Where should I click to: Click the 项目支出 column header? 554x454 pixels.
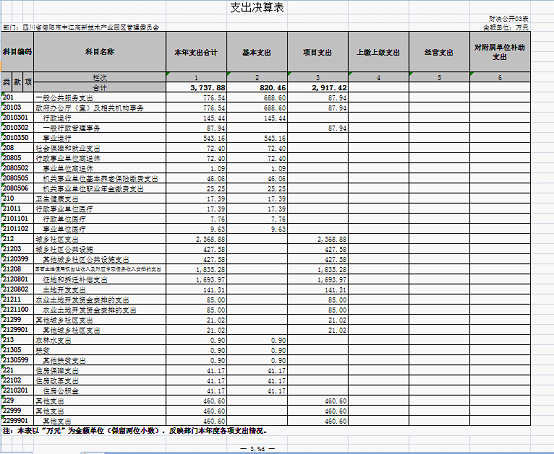pos(318,52)
